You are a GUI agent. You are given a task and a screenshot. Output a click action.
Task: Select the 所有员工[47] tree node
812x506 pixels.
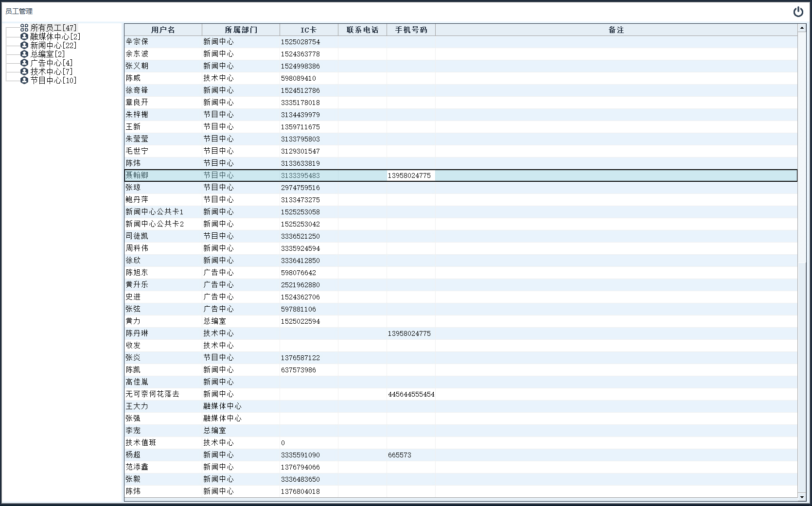53,28
